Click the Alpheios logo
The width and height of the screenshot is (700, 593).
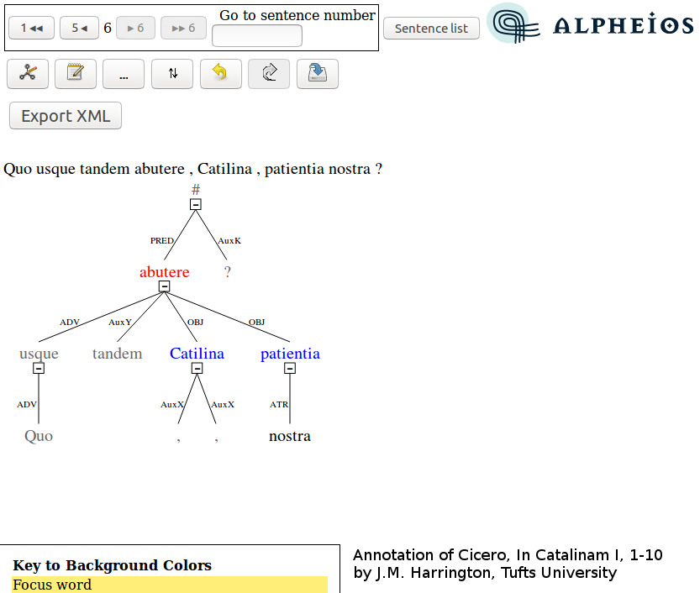pyautogui.click(x=590, y=24)
